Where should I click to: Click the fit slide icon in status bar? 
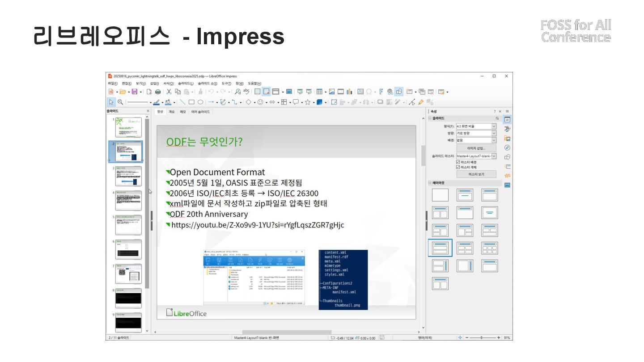460,338
